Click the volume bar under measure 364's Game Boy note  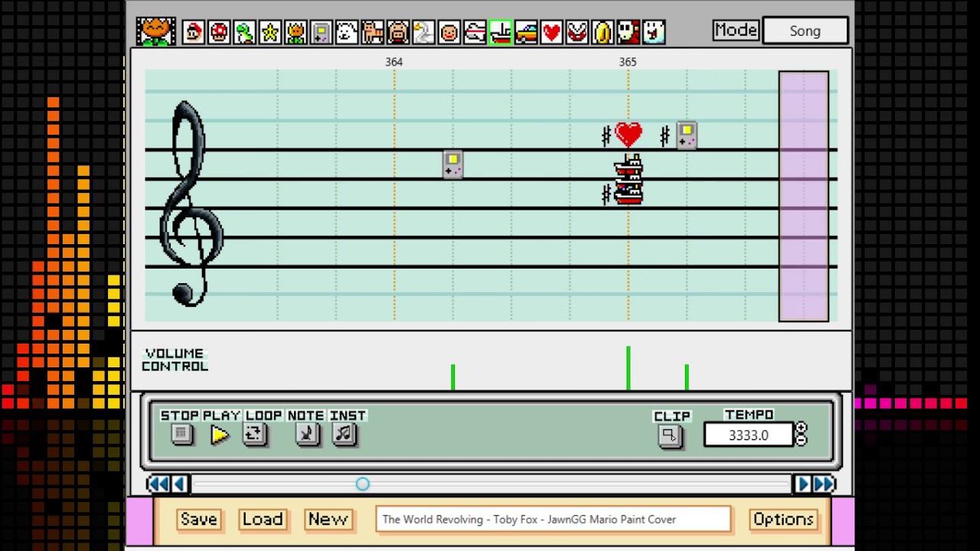(452, 377)
